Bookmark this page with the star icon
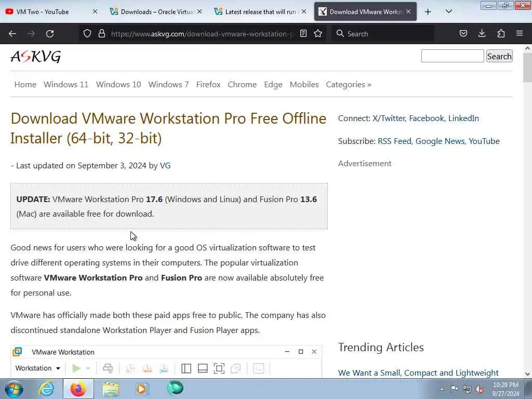Viewport: 532px width, 399px height. (318, 34)
